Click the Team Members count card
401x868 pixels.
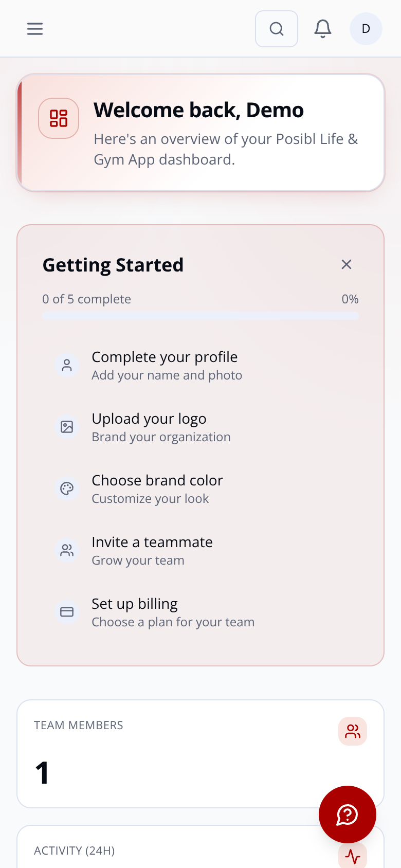click(200, 754)
